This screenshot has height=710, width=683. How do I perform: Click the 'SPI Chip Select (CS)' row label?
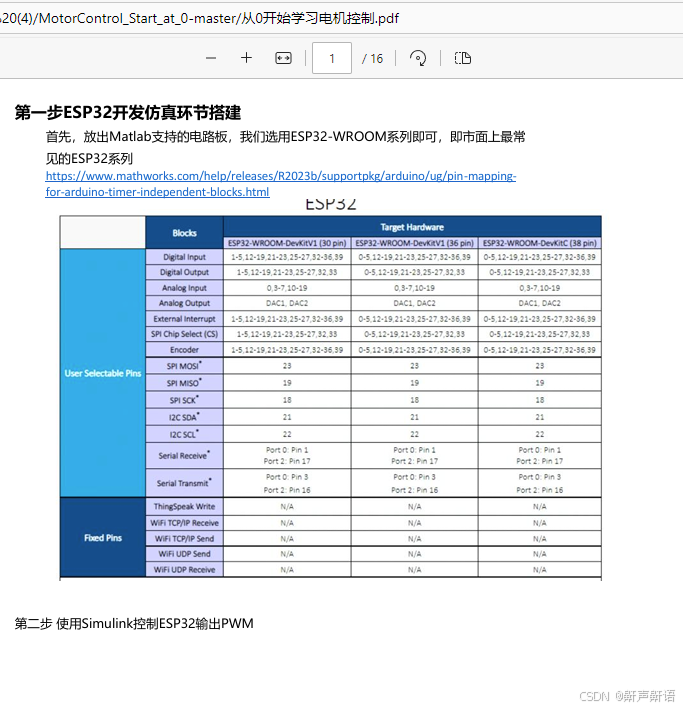(184, 334)
